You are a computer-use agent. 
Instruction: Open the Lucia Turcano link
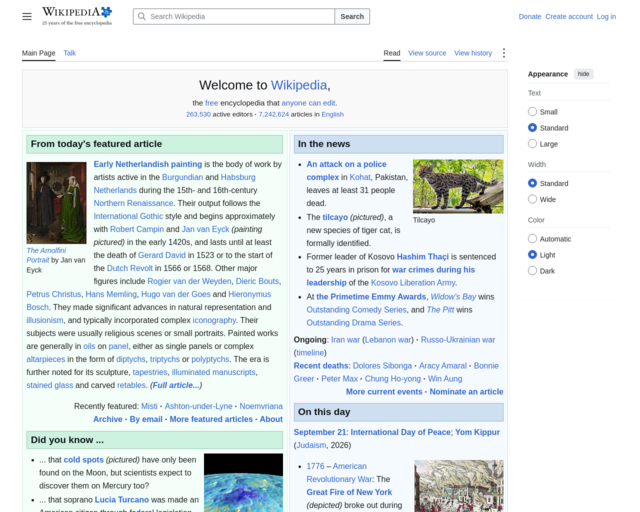[122, 499]
